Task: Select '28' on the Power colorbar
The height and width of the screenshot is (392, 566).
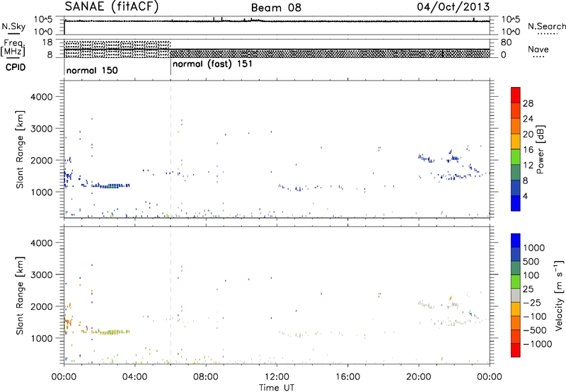Action: coord(528,103)
